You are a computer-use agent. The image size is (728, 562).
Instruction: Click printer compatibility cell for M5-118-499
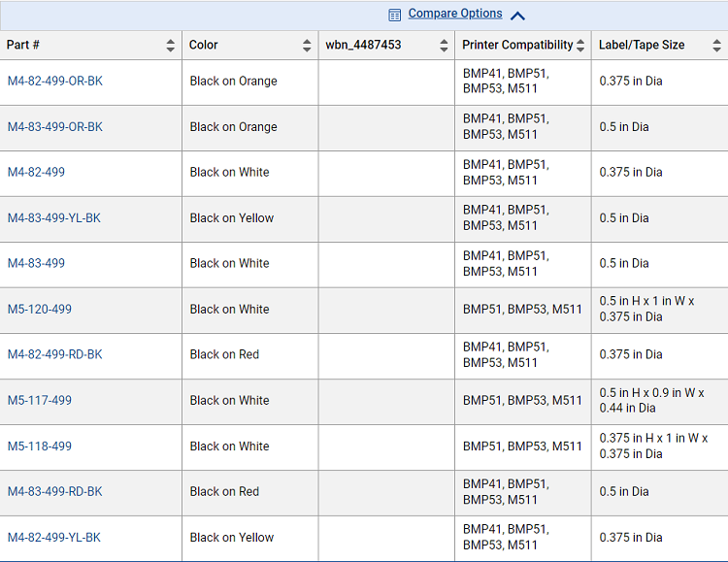[522, 446]
